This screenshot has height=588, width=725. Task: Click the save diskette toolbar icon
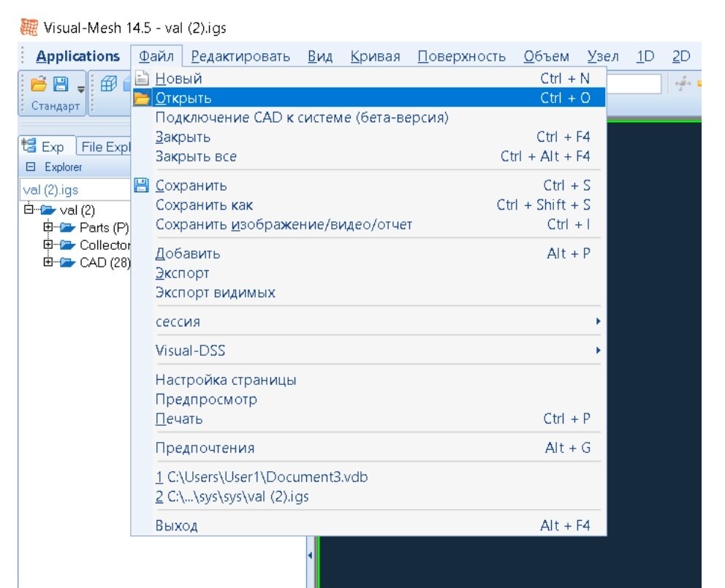click(61, 84)
